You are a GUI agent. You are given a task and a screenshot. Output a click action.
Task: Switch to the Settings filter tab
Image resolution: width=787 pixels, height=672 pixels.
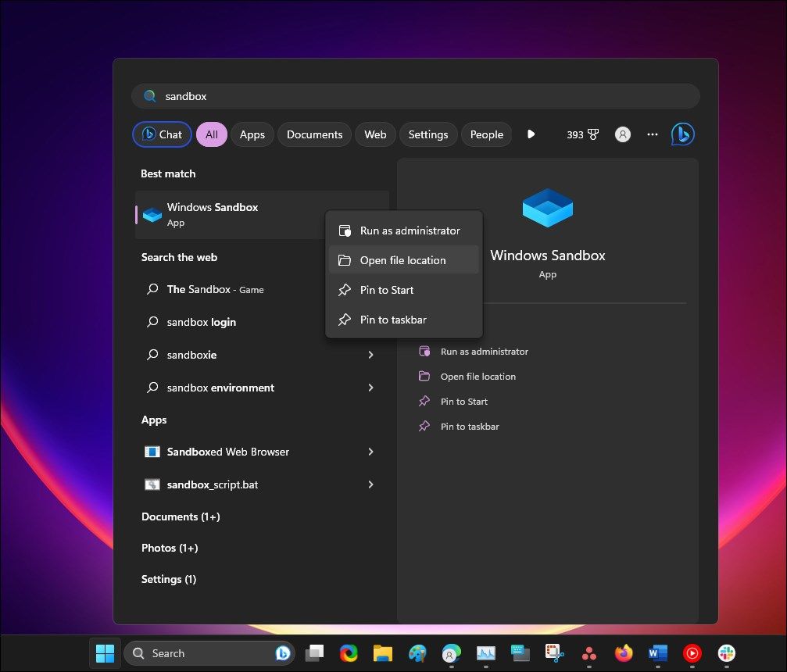point(427,134)
